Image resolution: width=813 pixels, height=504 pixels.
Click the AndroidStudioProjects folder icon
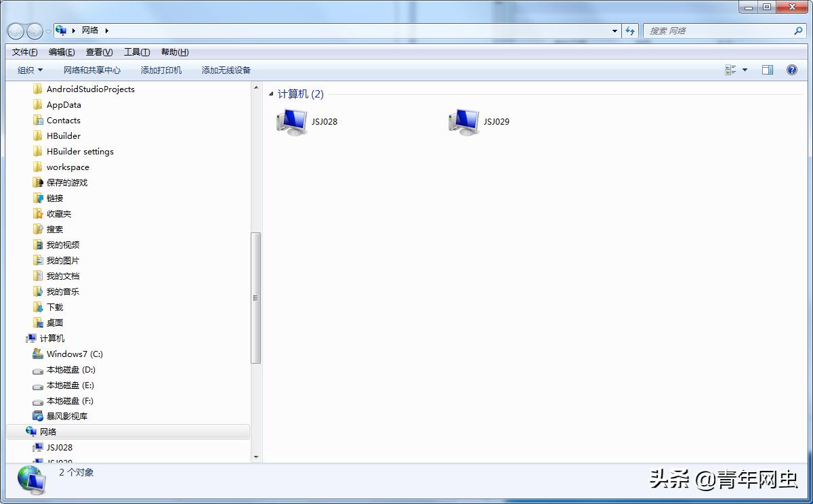coord(38,89)
